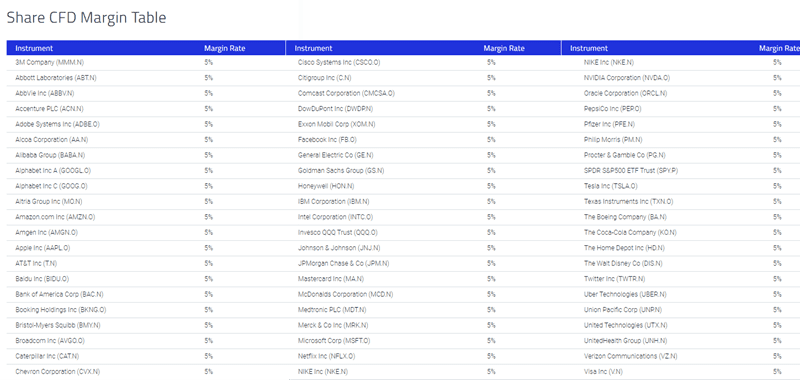
Task: Select SPDR S&P500 ETF Trust (SPY.P)
Action: click(631, 170)
